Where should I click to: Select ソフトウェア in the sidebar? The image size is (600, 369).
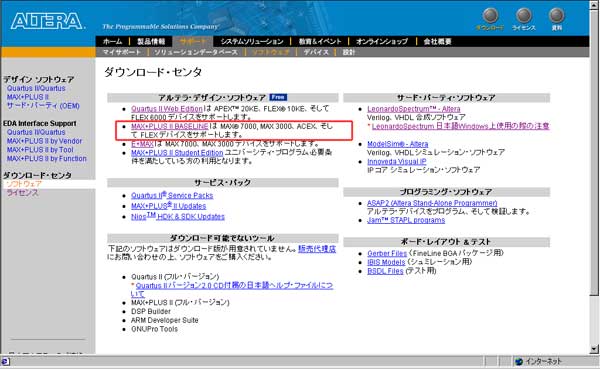coord(24,184)
